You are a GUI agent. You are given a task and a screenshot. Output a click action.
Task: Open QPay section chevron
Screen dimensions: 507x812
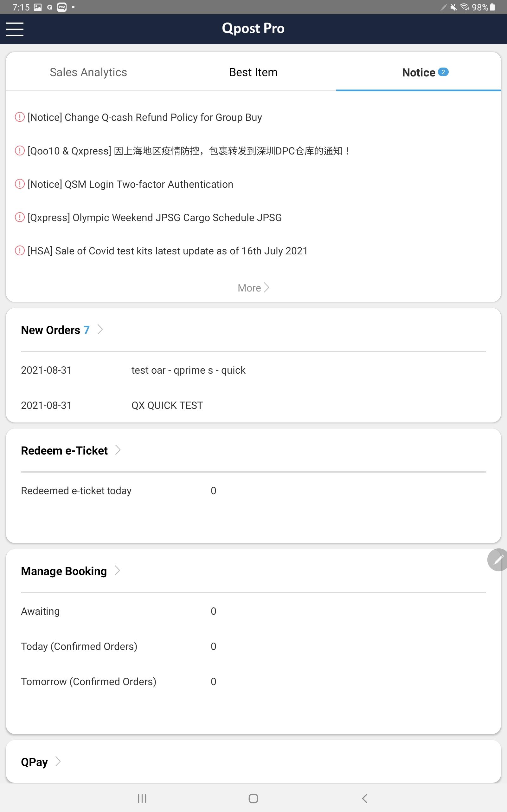pos(58,761)
